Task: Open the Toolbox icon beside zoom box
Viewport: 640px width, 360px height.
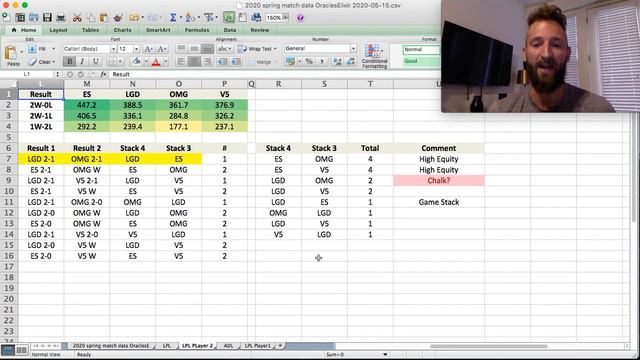Action: [x=256, y=17]
